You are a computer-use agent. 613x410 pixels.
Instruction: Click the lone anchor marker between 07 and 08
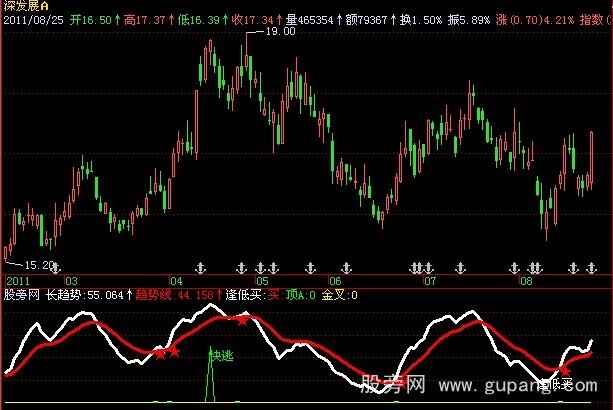coord(461,268)
